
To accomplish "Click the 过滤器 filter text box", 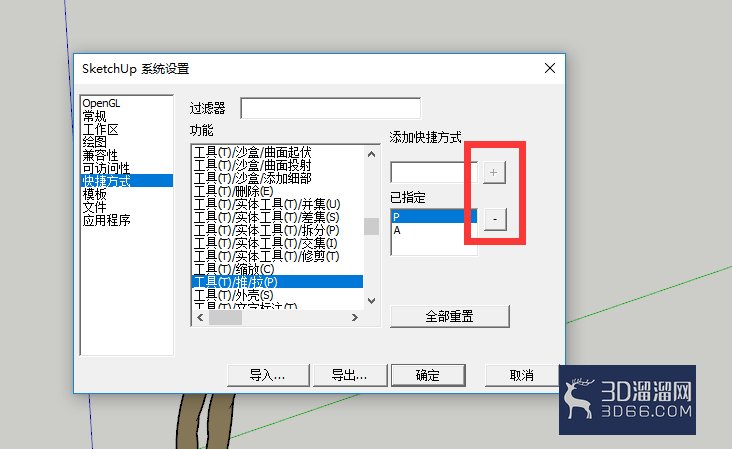I will [330, 108].
